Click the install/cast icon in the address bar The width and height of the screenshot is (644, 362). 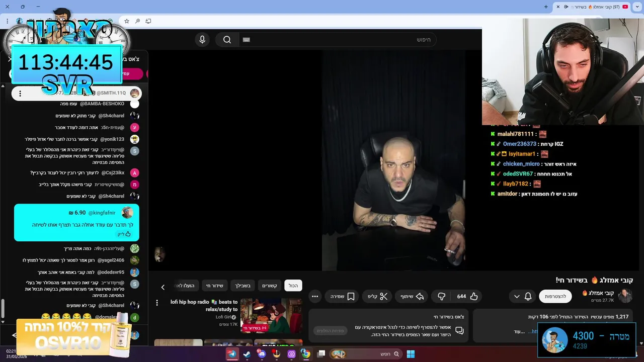click(148, 21)
